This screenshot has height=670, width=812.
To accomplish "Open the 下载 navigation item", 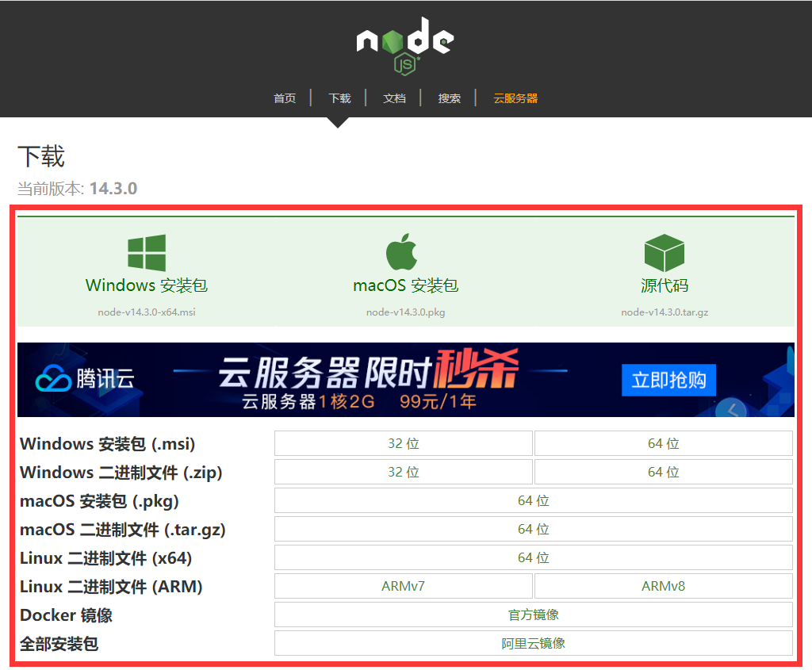I will point(339,98).
